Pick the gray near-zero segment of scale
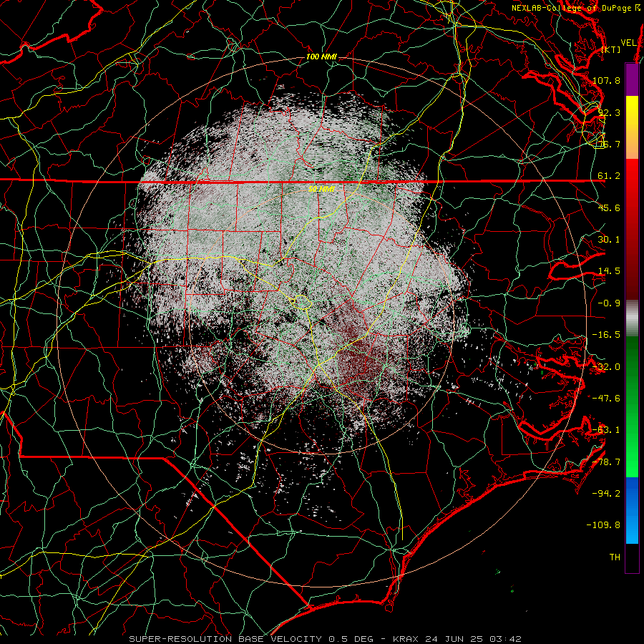Viewport: 644px width, 644px height. pyautogui.click(x=632, y=318)
